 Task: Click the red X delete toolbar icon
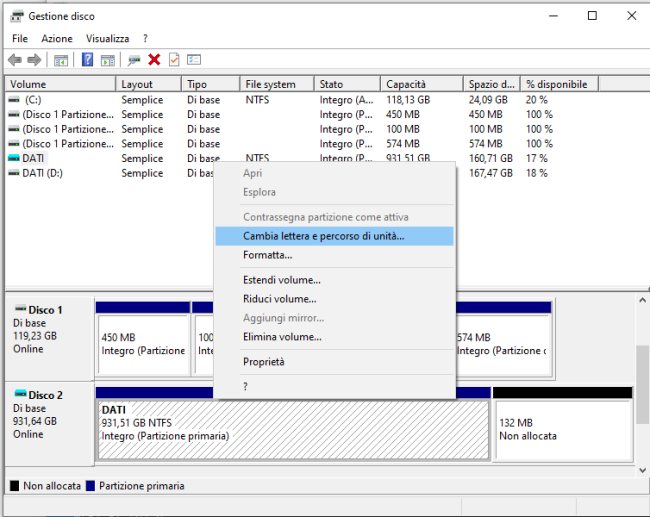pyautogui.click(x=154, y=60)
